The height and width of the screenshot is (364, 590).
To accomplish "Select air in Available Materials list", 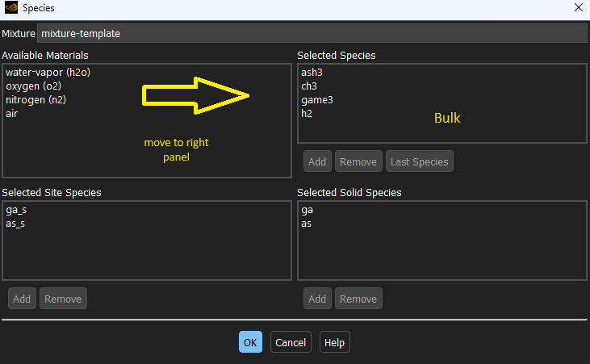I will click(12, 114).
